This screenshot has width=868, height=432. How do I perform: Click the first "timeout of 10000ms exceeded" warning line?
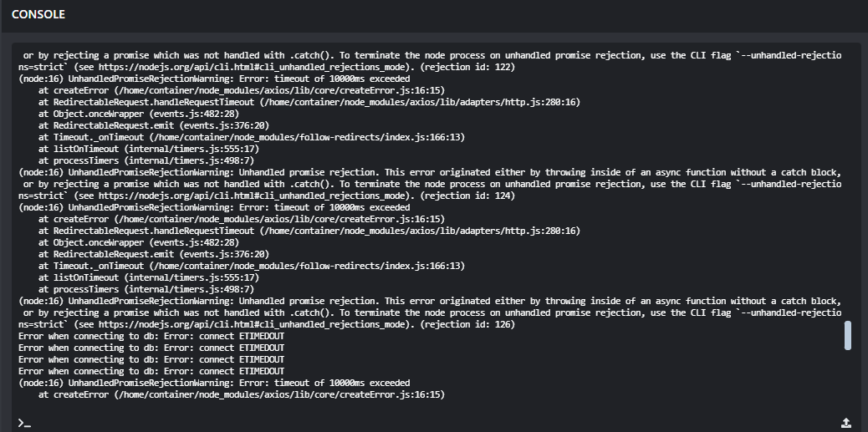[214, 79]
